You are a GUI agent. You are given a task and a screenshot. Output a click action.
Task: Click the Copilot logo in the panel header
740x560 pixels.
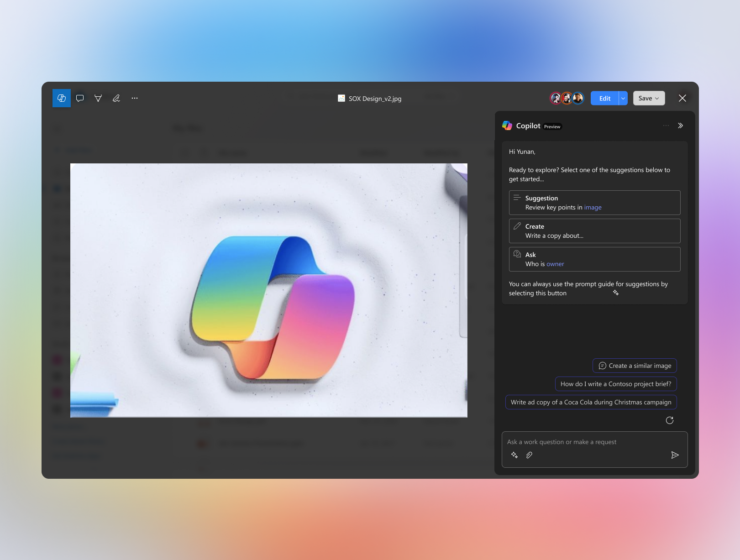[x=507, y=126]
